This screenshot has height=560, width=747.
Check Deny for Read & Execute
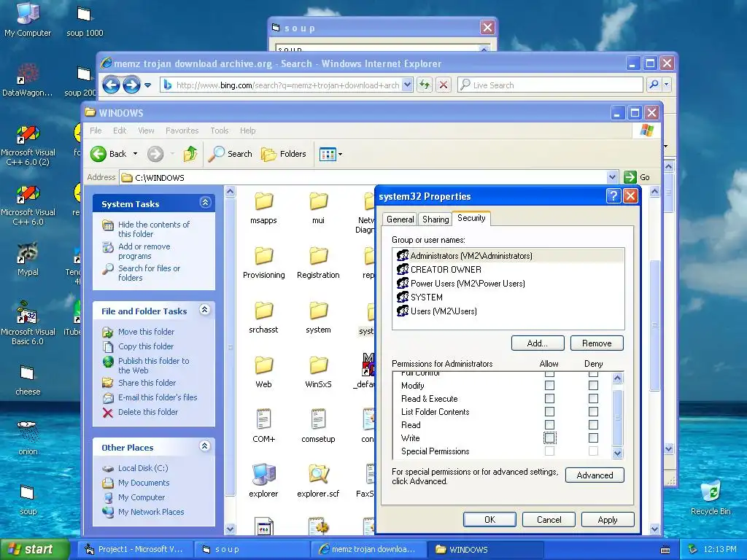coord(593,399)
